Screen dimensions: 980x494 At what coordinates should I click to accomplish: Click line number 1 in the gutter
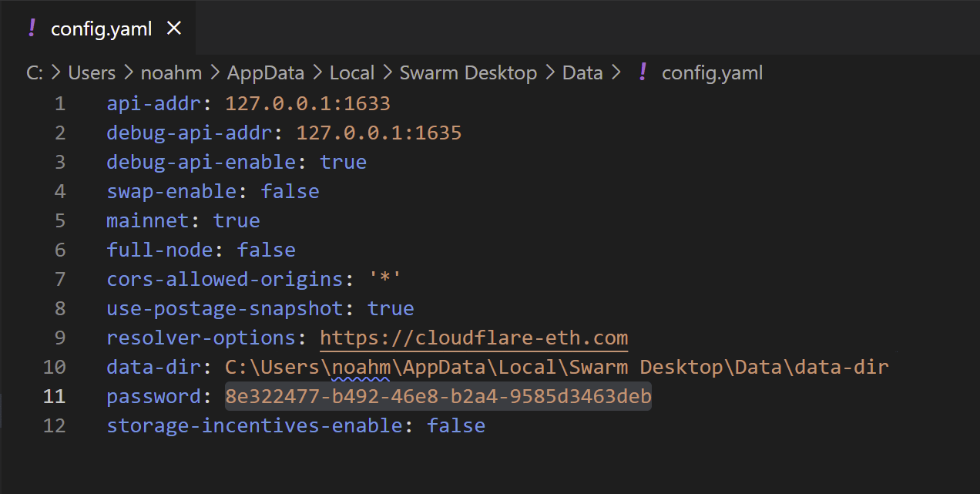[60, 104]
